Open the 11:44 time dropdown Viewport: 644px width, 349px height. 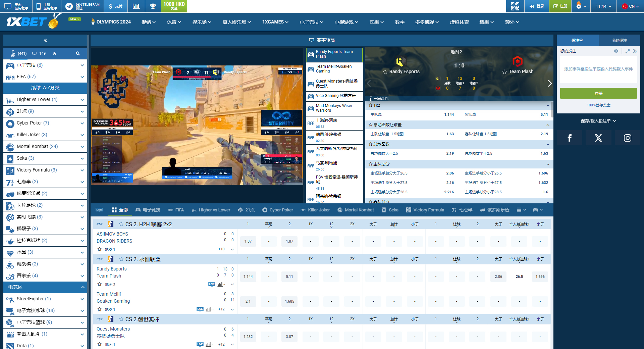[603, 6]
